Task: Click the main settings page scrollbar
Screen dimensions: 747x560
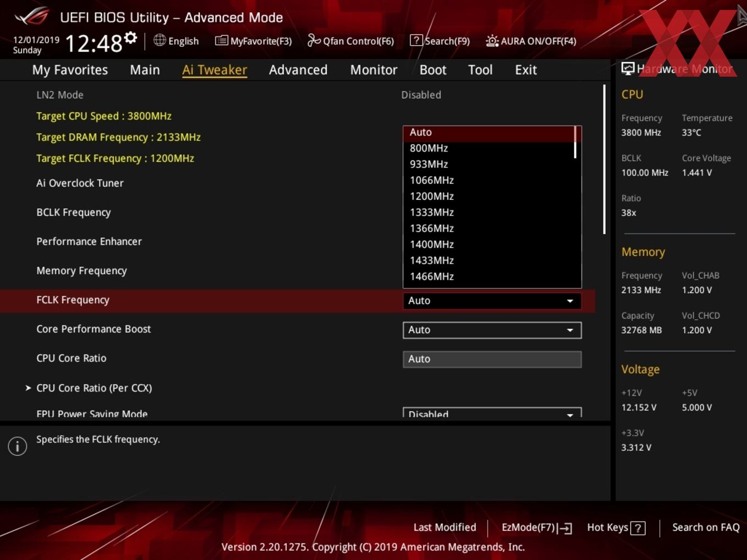Action: (604, 159)
